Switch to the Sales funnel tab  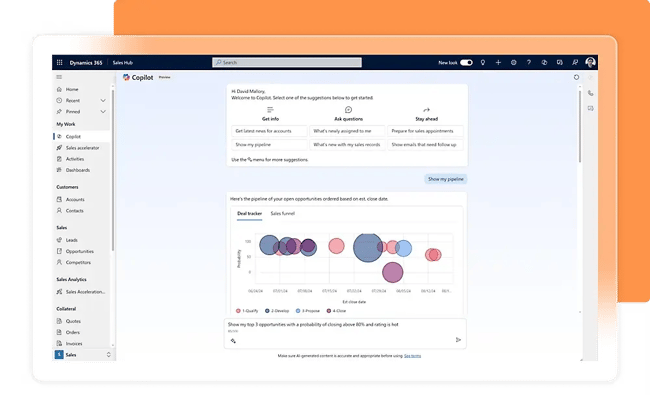(283, 214)
